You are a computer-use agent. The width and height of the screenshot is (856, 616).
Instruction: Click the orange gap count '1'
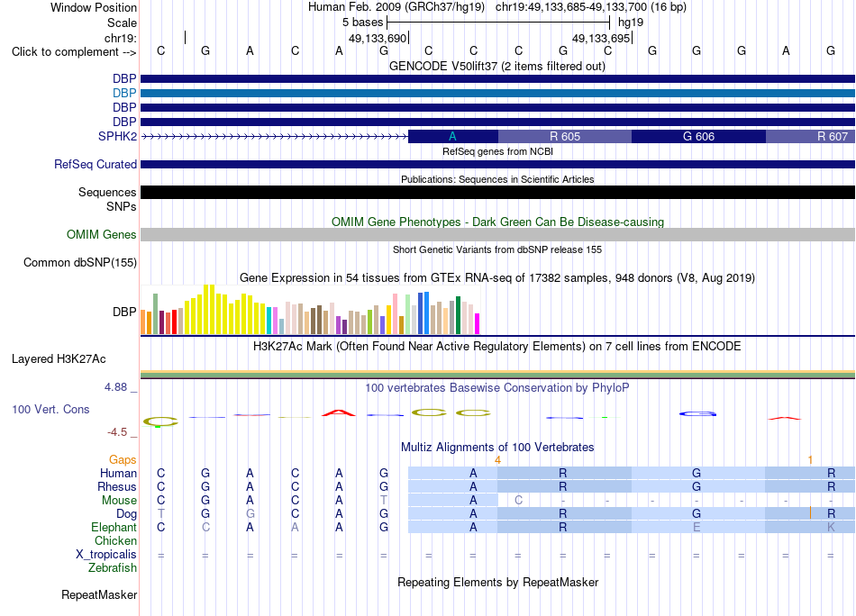810,460
